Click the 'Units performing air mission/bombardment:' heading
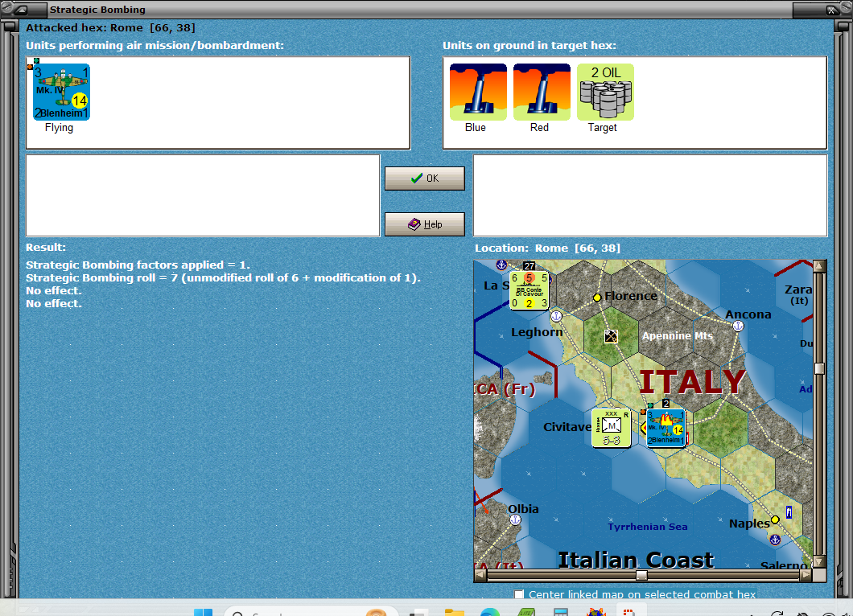This screenshot has height=616, width=853. pyautogui.click(x=155, y=45)
